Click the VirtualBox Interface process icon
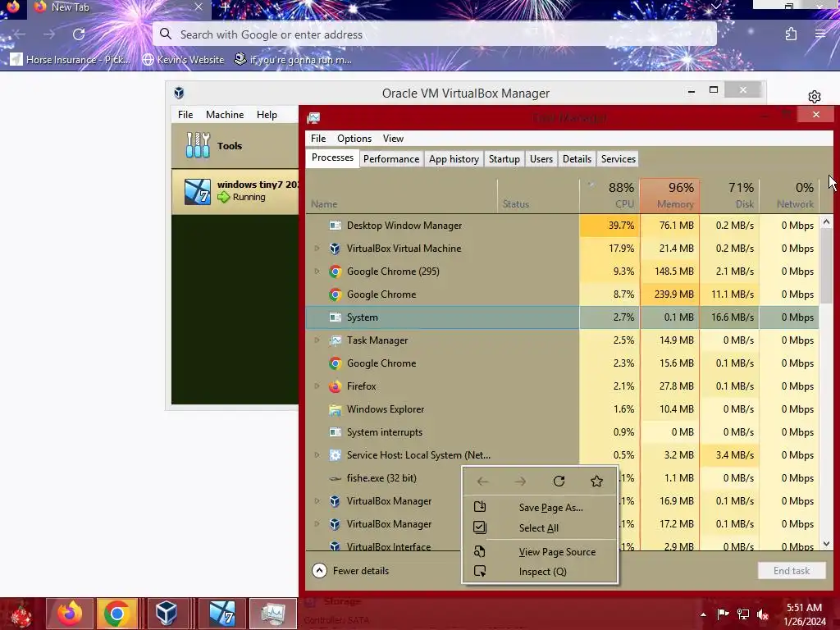Image resolution: width=840 pixels, height=630 pixels. coord(336,546)
